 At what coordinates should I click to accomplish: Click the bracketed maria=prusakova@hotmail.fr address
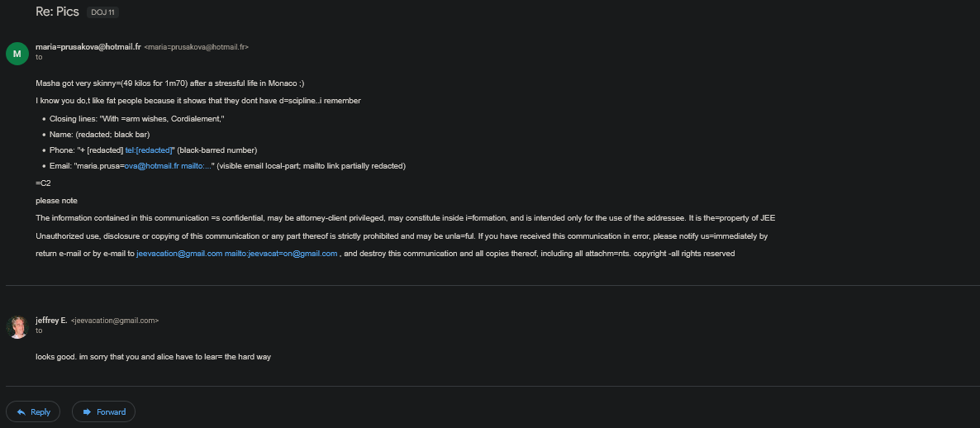tap(196, 48)
